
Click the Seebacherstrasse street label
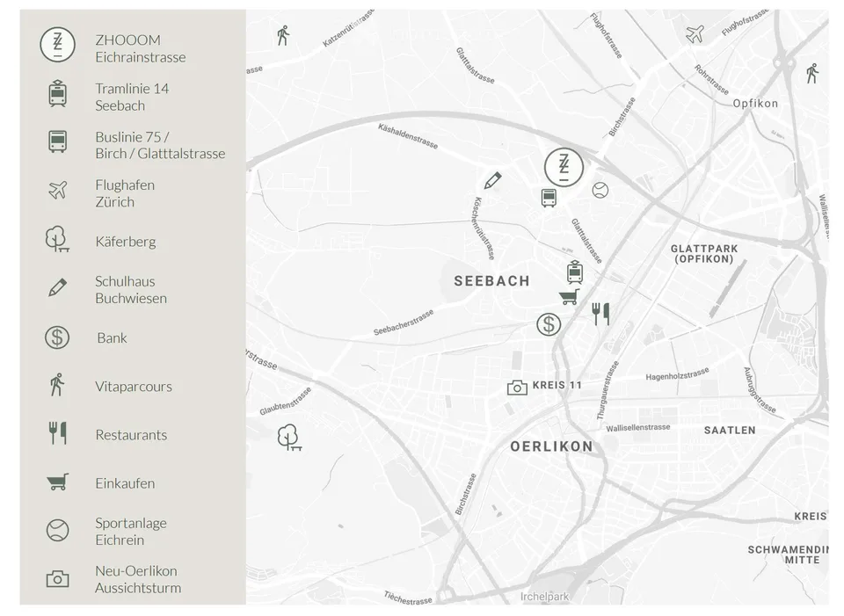point(404,322)
